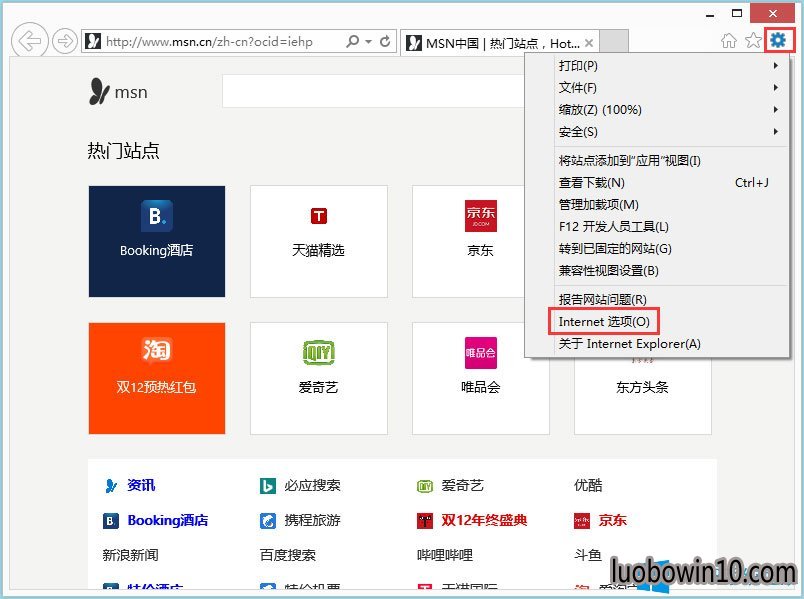Image resolution: width=804 pixels, height=599 pixels.
Task: Click the 哔哩哔哩 link
Action: click(x=445, y=555)
